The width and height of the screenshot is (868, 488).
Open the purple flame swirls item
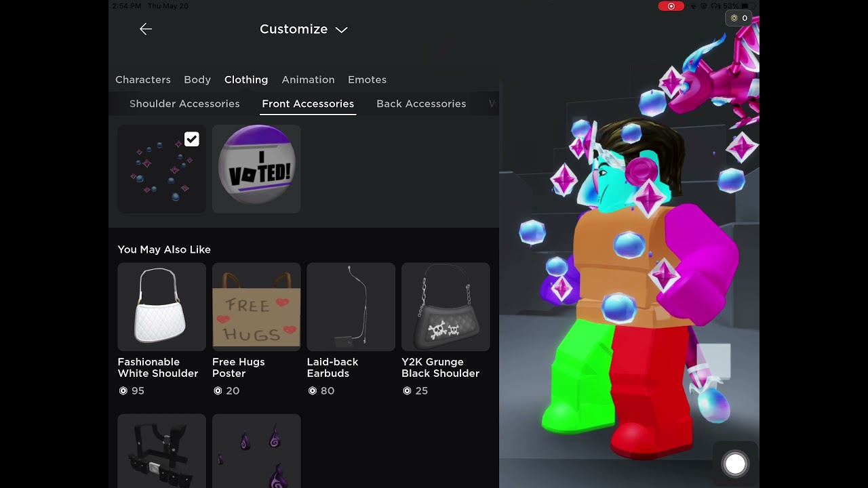point(256,451)
